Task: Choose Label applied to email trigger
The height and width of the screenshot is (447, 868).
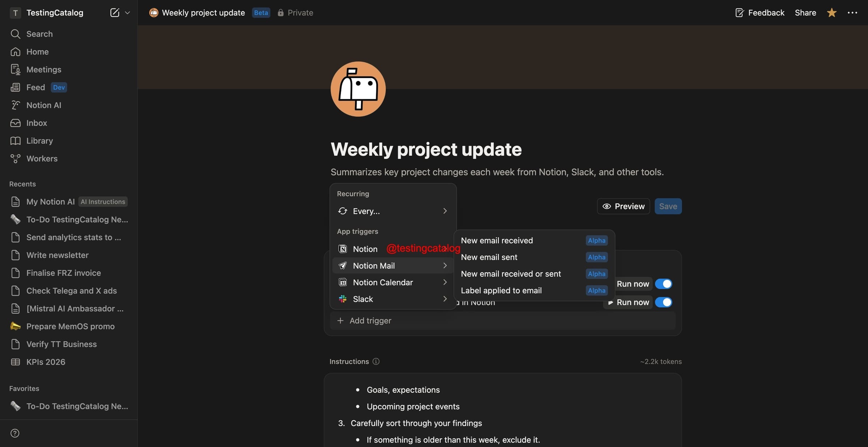Action: click(x=501, y=291)
